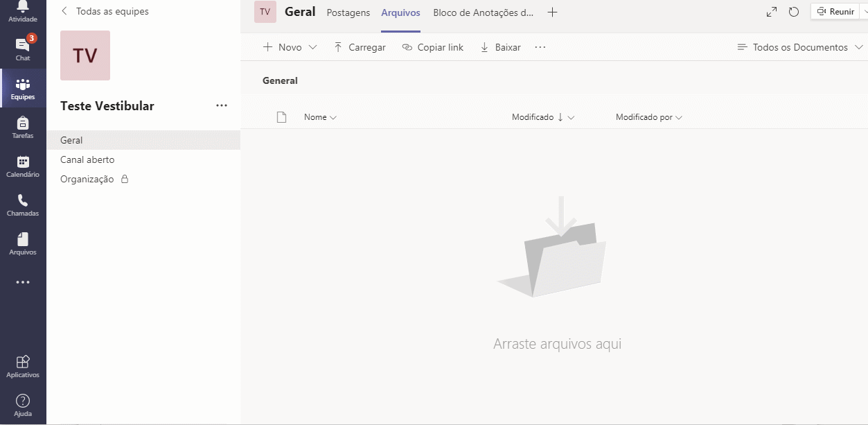This screenshot has width=868, height=425.
Task: Open more options for Teste Vestibular
Action: 222,105
